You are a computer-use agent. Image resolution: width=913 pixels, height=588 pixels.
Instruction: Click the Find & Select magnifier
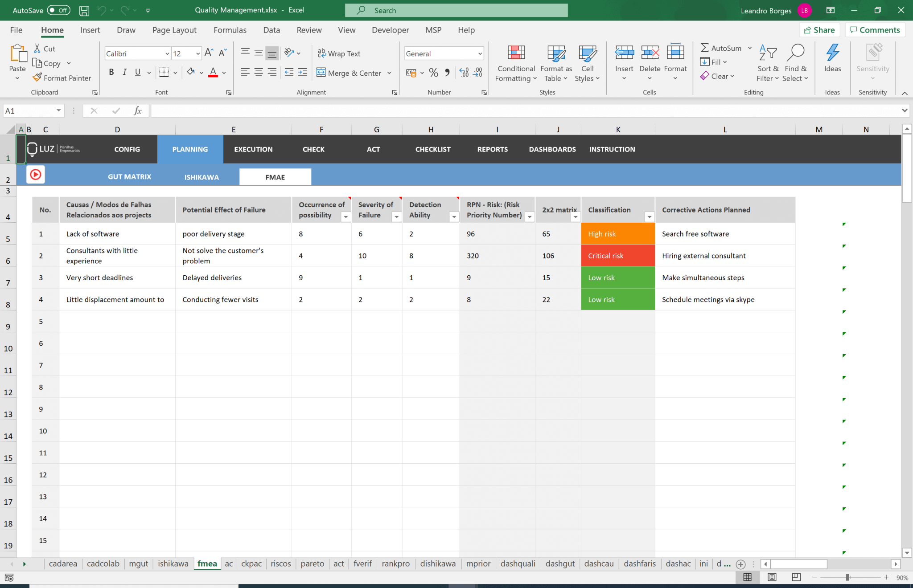pyautogui.click(x=796, y=53)
